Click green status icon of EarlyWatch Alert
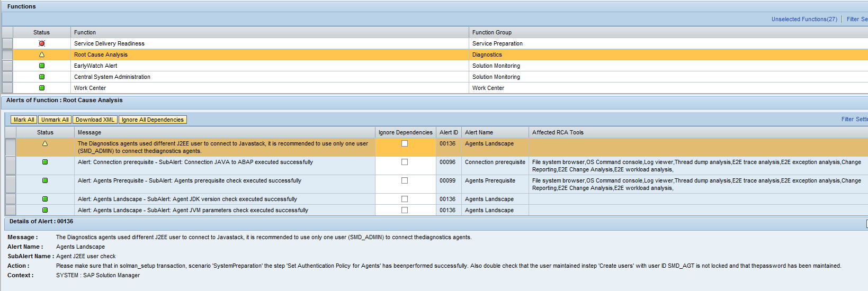This screenshot has width=868, height=291. pyautogui.click(x=42, y=66)
